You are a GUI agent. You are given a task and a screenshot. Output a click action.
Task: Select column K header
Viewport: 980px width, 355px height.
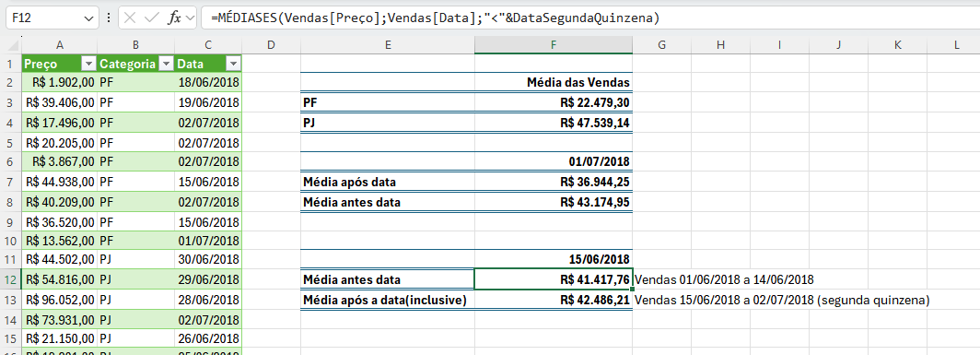(897, 44)
